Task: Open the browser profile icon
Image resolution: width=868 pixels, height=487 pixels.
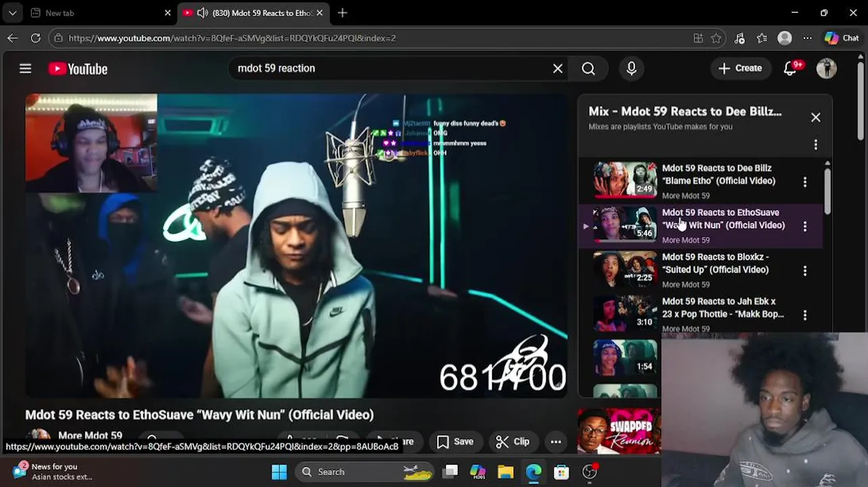Action: tap(785, 38)
